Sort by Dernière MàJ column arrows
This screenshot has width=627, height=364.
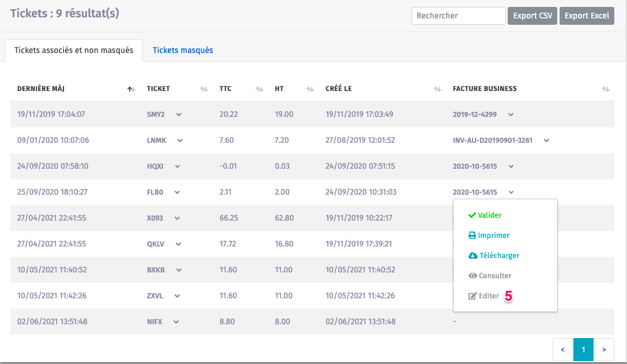(131, 89)
